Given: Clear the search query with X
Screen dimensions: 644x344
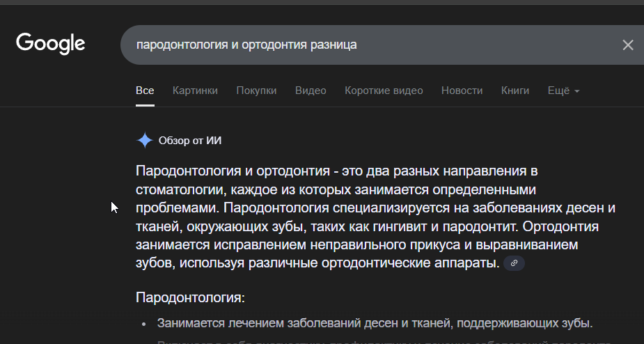Looking at the screenshot, I should pyautogui.click(x=627, y=45).
